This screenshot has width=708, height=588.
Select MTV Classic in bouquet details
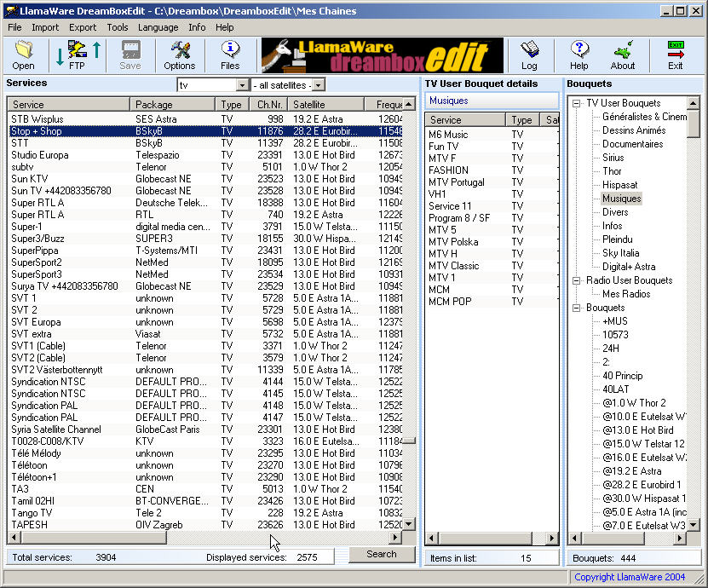click(x=492, y=266)
